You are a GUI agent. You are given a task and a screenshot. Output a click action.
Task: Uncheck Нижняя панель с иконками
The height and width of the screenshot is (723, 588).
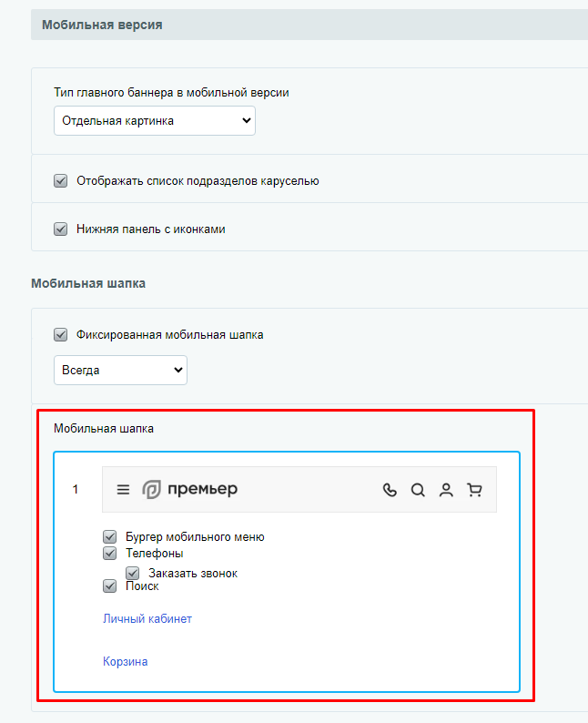click(x=60, y=229)
